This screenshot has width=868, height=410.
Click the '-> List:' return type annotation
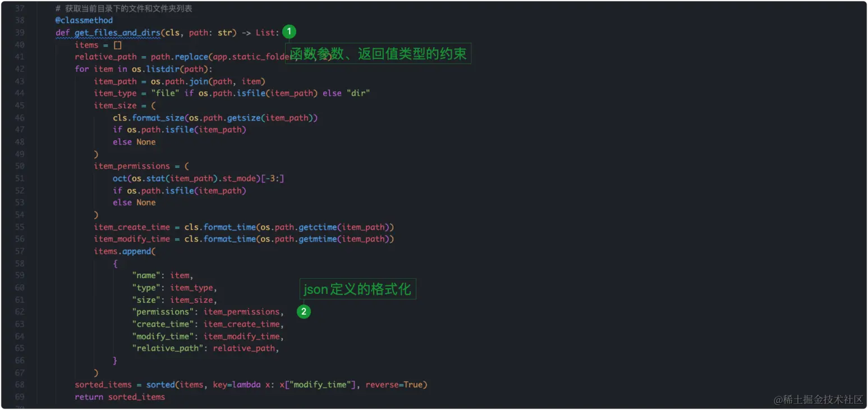(260, 33)
